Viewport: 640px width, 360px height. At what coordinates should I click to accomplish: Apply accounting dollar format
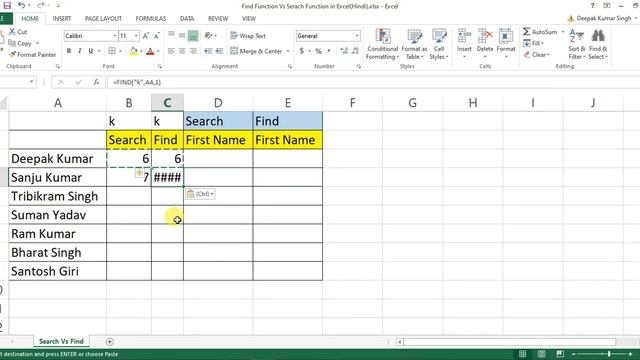(x=302, y=51)
